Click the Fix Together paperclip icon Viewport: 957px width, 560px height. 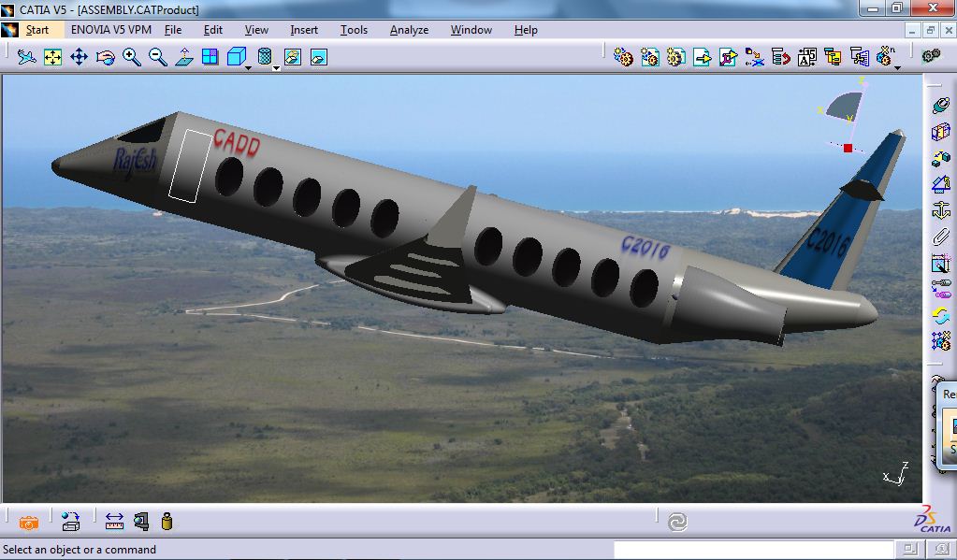[940, 237]
